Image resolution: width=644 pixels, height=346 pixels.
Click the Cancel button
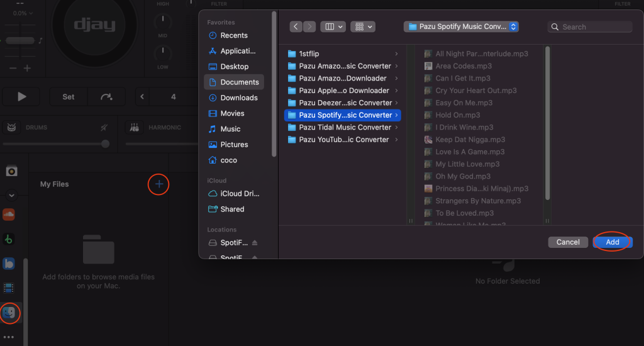pyautogui.click(x=568, y=242)
